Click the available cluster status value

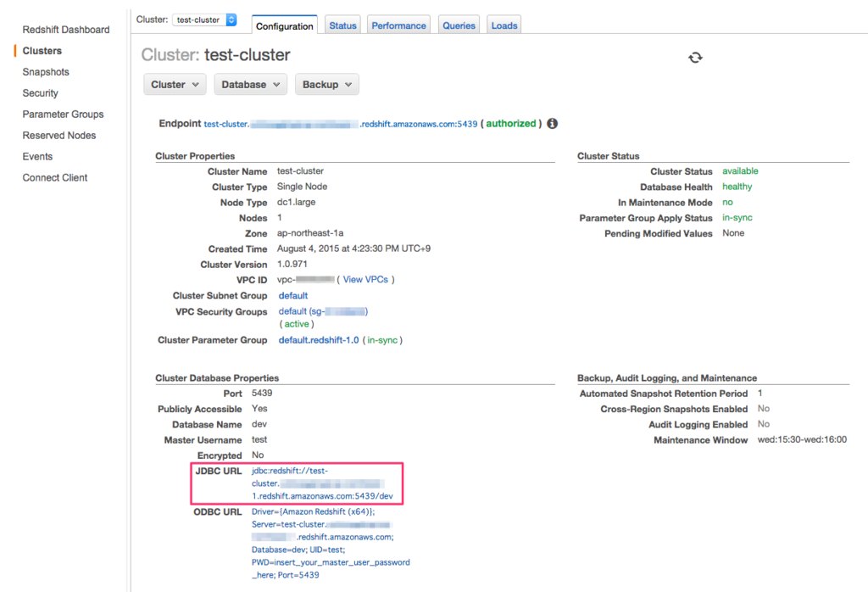tap(740, 171)
